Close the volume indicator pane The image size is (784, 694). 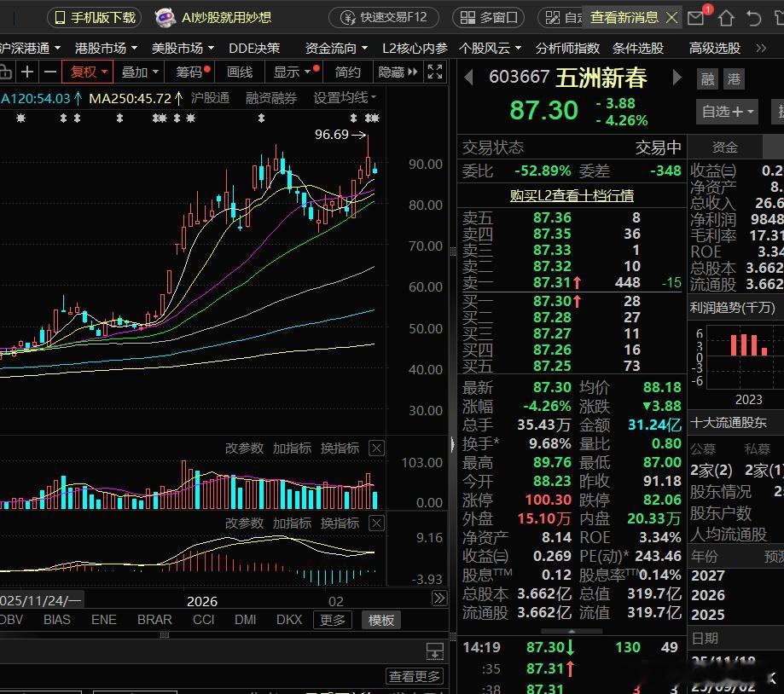pos(376,448)
